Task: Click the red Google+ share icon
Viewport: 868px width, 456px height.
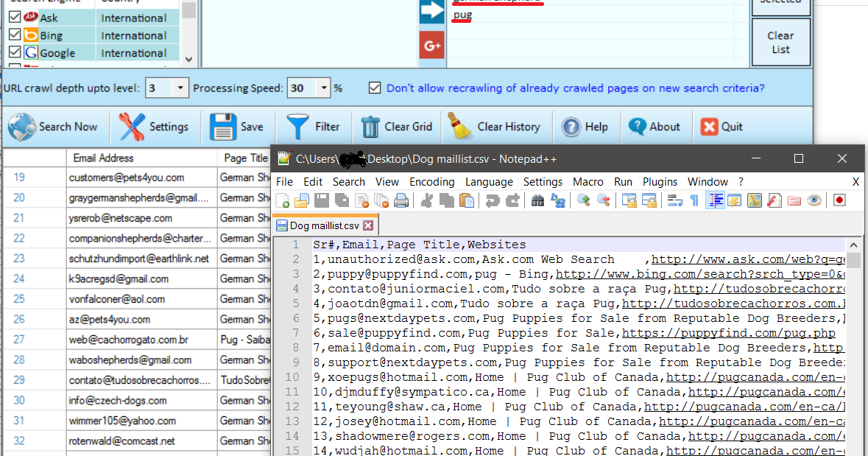Action: click(431, 45)
